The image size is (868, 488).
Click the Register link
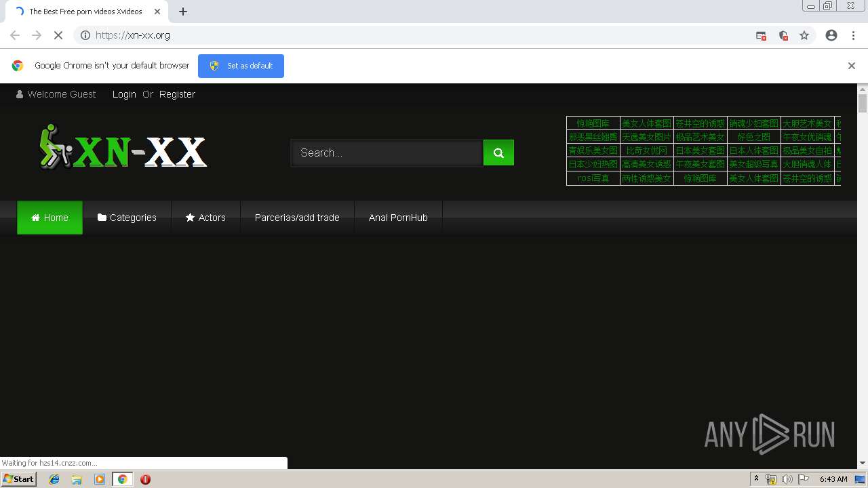[x=177, y=94]
